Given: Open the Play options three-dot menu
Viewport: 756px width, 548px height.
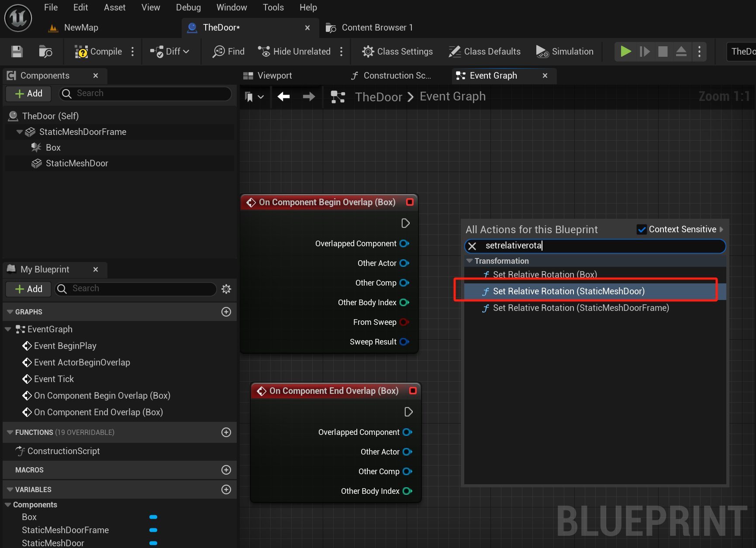Looking at the screenshot, I should (x=700, y=52).
